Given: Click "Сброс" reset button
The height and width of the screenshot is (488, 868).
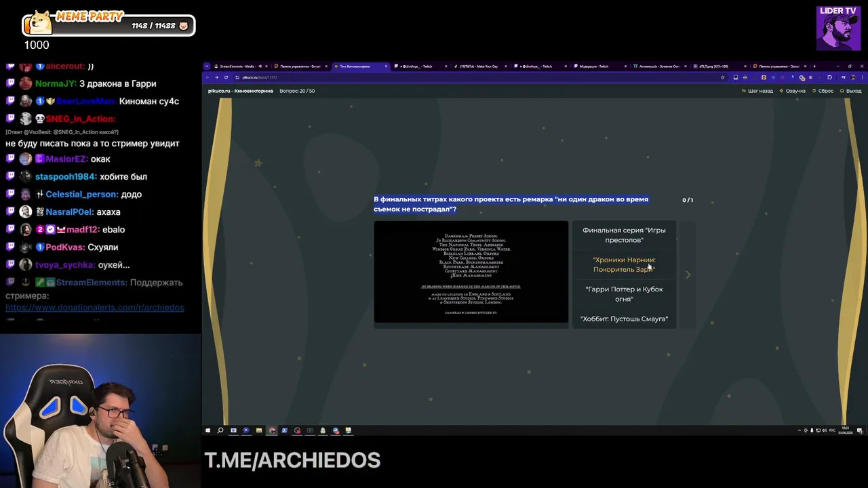Looking at the screenshot, I should pos(823,91).
